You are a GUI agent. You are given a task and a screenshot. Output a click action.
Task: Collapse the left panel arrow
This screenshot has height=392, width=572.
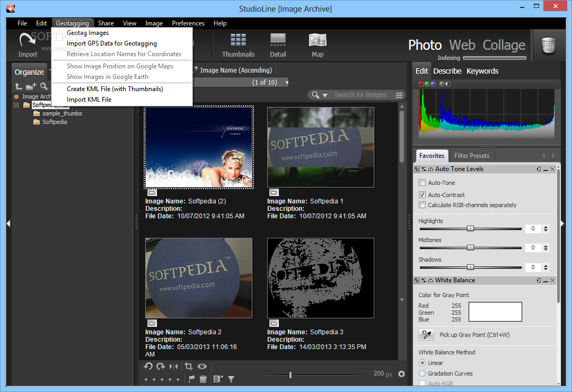8,224
